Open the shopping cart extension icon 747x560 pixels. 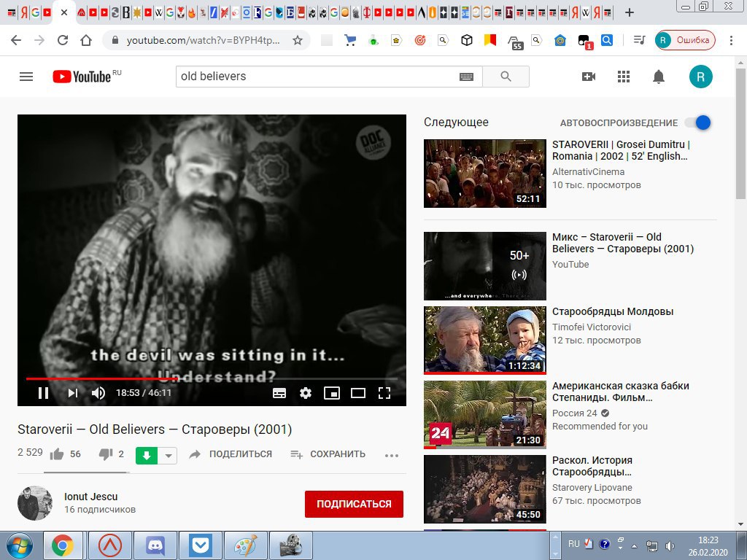coord(350,41)
